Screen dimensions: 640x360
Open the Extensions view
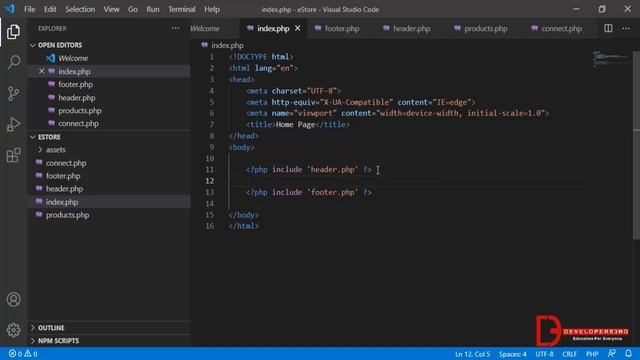pyautogui.click(x=13, y=155)
